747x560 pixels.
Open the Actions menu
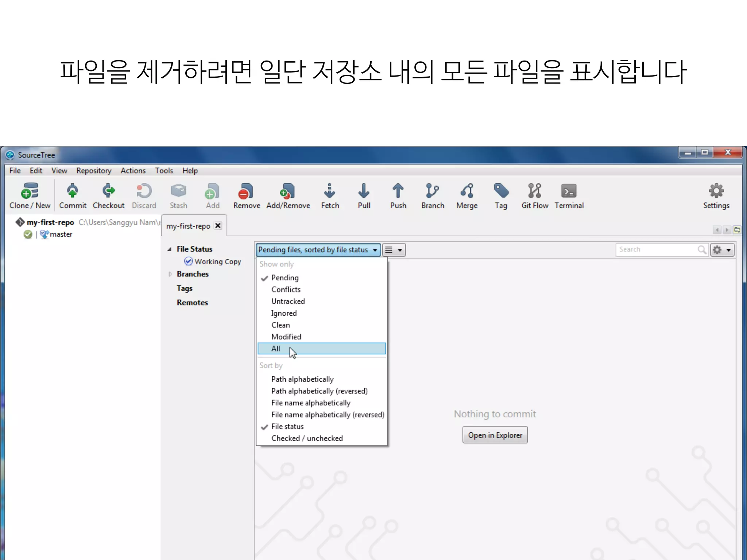tap(133, 171)
